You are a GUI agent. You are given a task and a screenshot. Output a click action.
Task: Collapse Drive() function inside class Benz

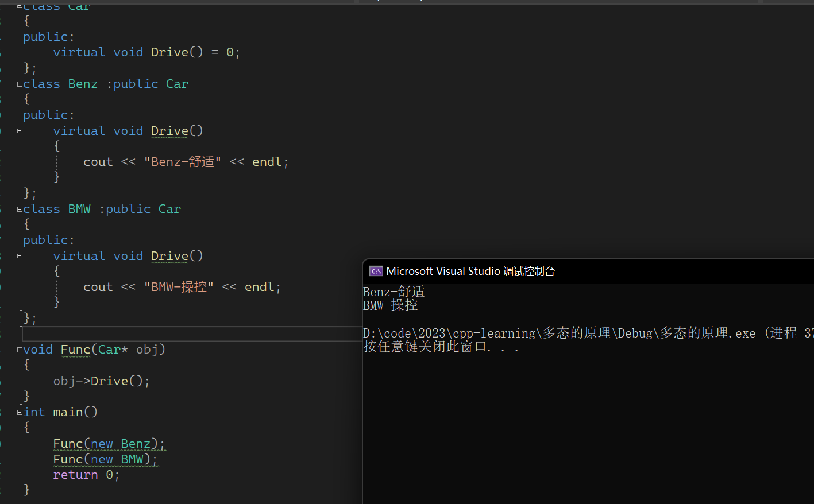20,131
